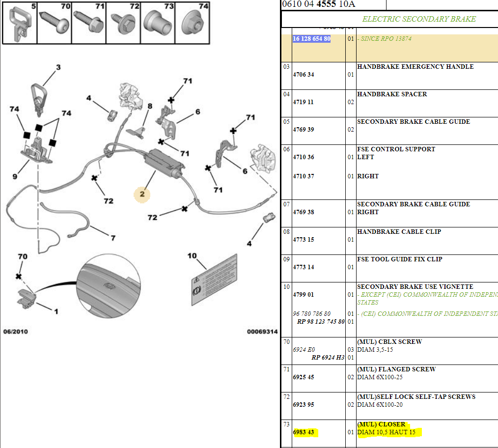Screen dimensions: 498x448
Task: Click callout number 9 in diagram
Action: [x=15, y=176]
